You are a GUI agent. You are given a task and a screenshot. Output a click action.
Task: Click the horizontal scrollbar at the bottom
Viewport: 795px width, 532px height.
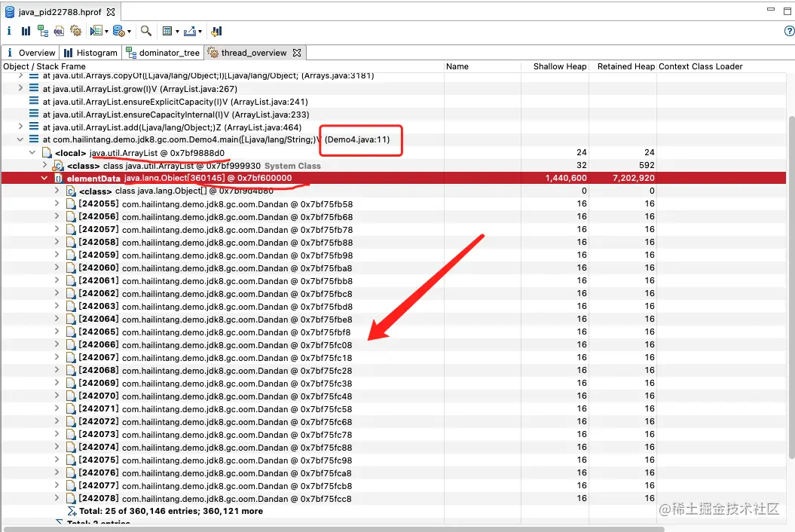(333, 529)
